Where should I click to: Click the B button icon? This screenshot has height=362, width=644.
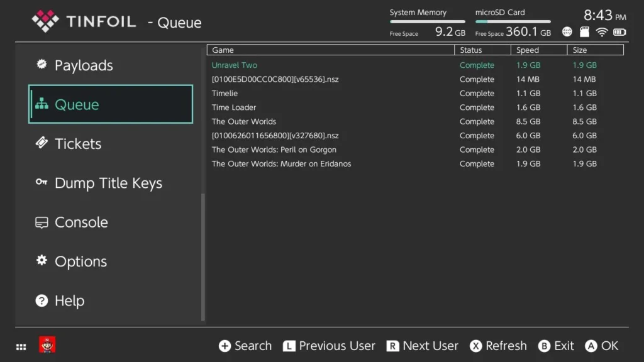tap(544, 346)
